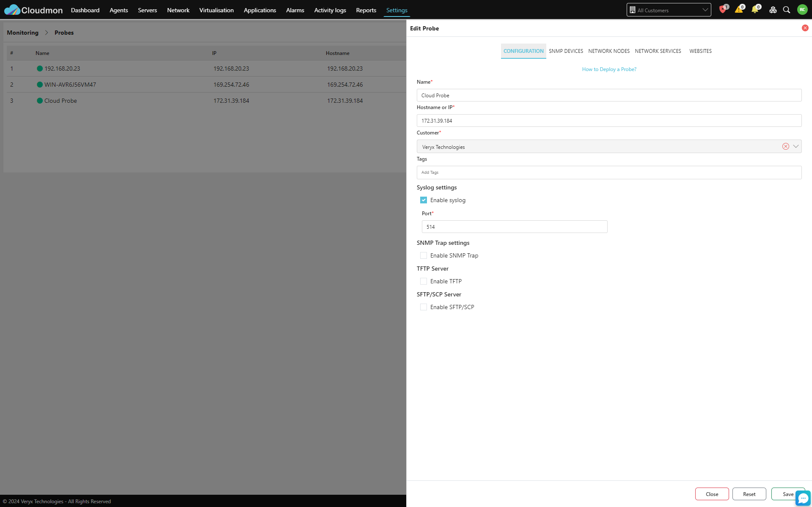The height and width of the screenshot is (507, 812).
Task: Open the Settings menu
Action: pyautogui.click(x=396, y=10)
